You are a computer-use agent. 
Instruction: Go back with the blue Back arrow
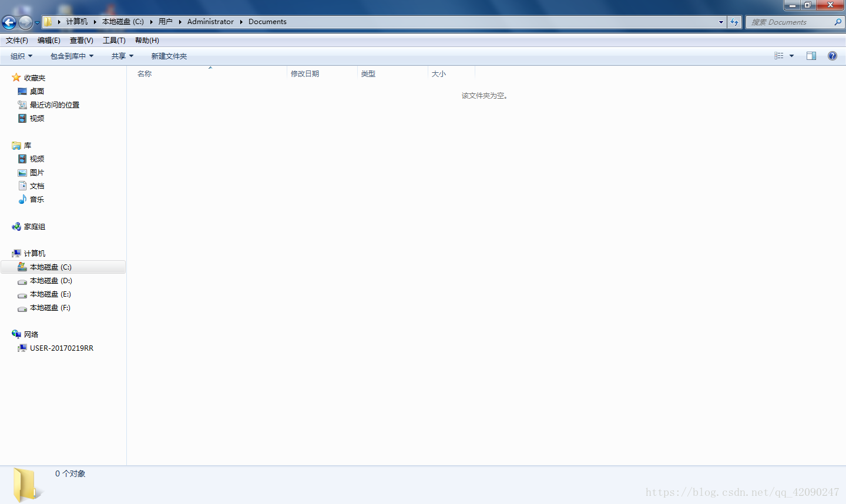pyautogui.click(x=9, y=22)
